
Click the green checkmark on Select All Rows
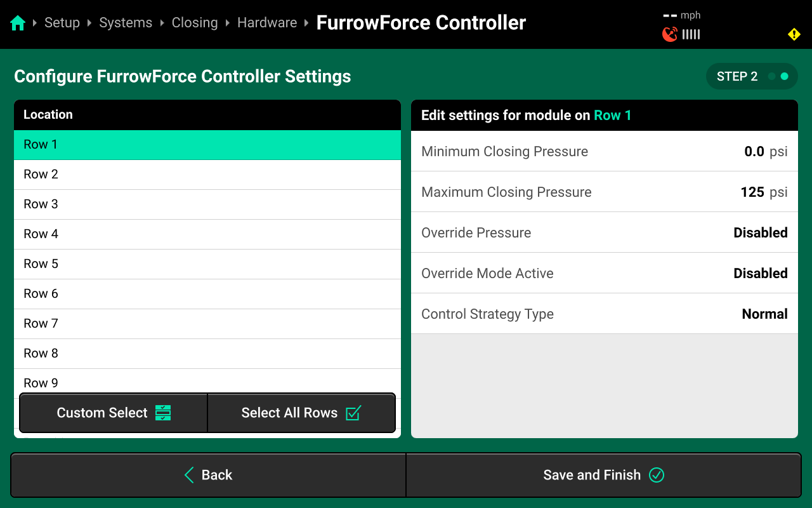[354, 413]
